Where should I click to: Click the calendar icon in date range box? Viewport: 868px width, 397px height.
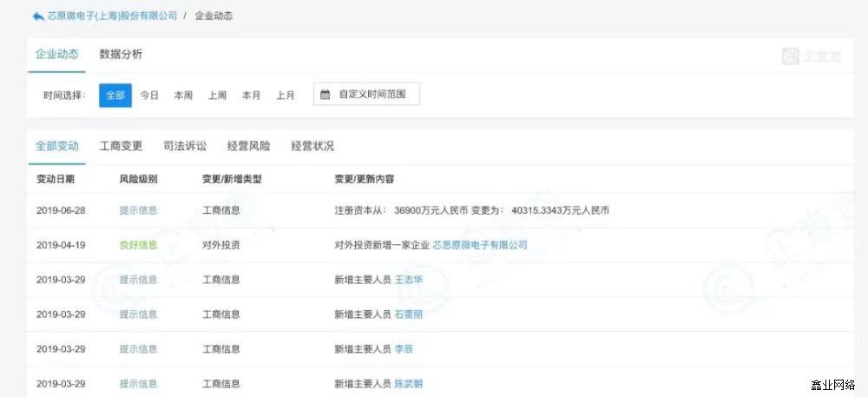[325, 95]
